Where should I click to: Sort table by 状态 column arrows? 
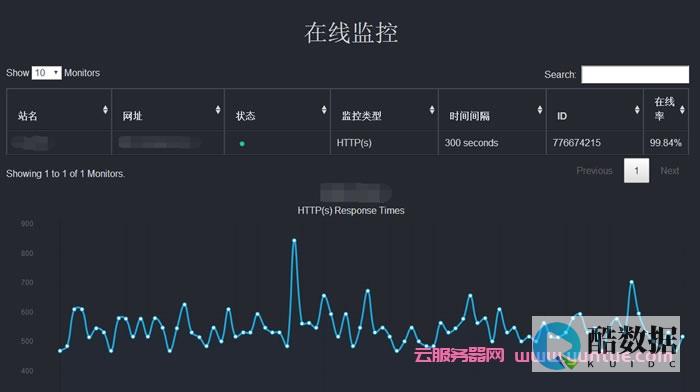324,110
